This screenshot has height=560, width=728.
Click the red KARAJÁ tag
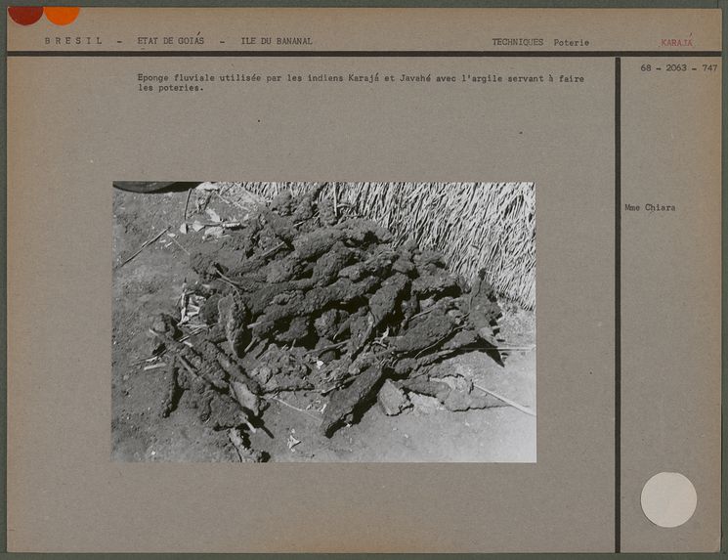676,43
